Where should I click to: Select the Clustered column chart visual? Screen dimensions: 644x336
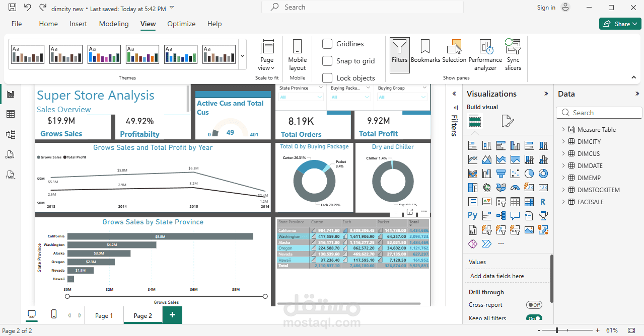coord(515,145)
